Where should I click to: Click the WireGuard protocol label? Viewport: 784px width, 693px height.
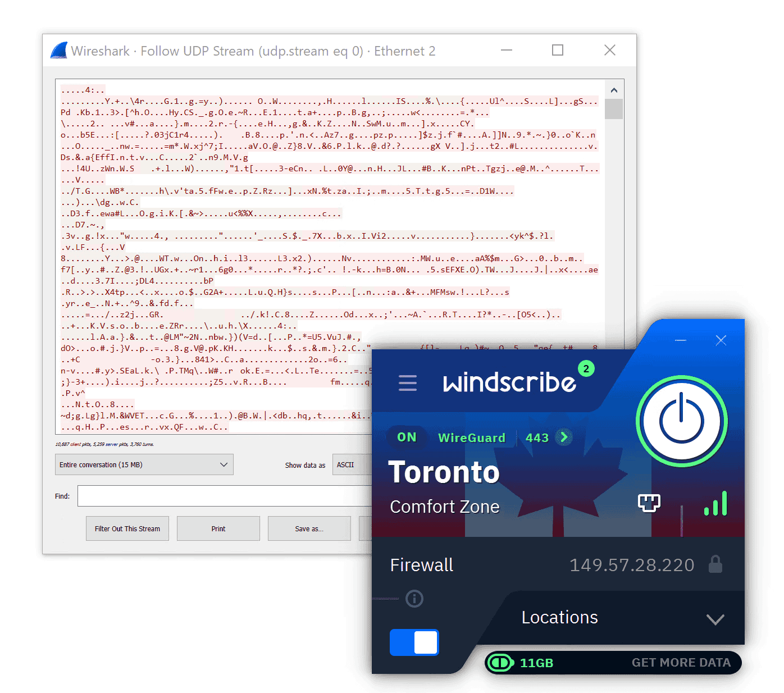[472, 438]
